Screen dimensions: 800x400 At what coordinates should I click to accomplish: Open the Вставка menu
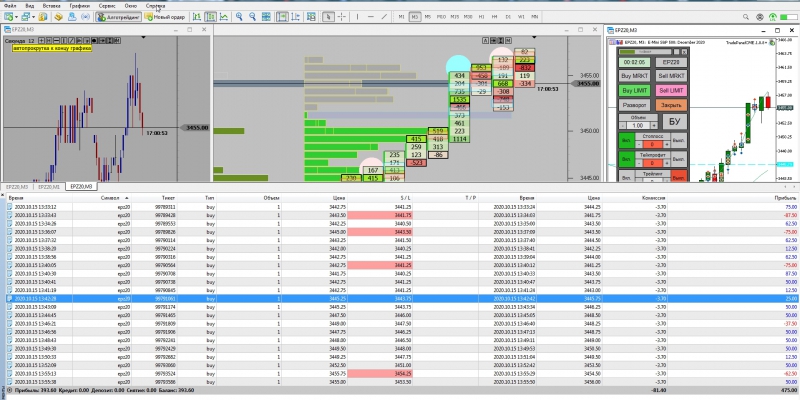[x=52, y=6]
